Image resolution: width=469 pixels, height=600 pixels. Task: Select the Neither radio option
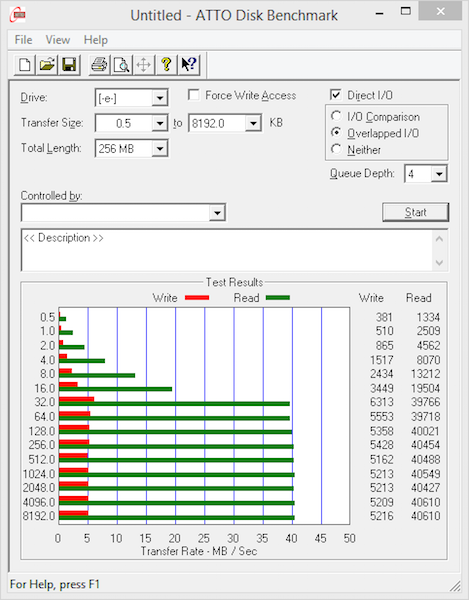tap(336, 149)
